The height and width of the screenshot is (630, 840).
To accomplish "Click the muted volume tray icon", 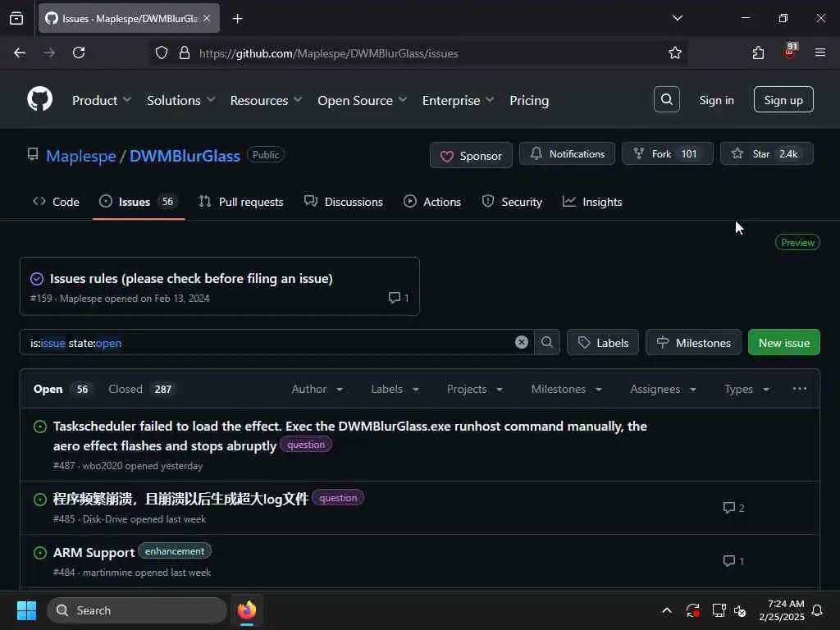I will [740, 610].
